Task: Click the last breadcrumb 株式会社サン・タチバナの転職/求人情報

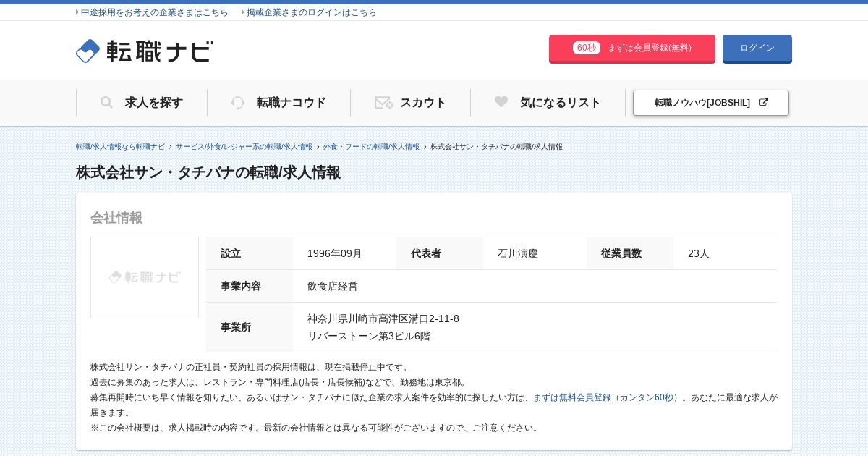Action: coord(496,147)
